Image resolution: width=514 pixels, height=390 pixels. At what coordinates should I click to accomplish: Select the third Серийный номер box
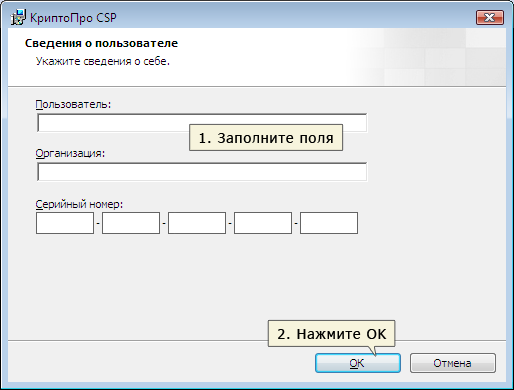coord(197,223)
